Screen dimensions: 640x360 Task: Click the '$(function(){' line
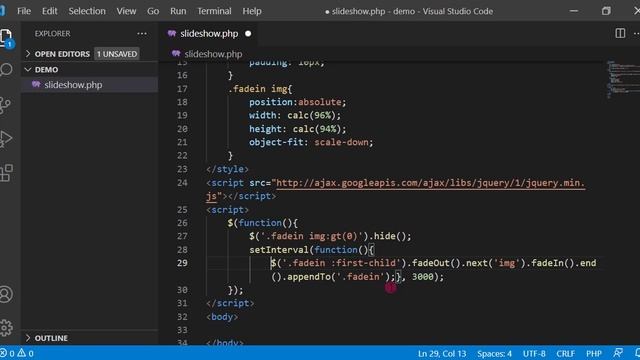pyautogui.click(x=263, y=223)
